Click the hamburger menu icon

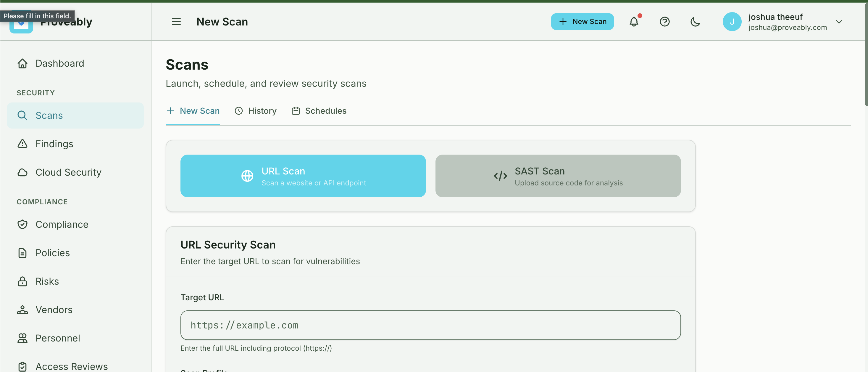[176, 22]
